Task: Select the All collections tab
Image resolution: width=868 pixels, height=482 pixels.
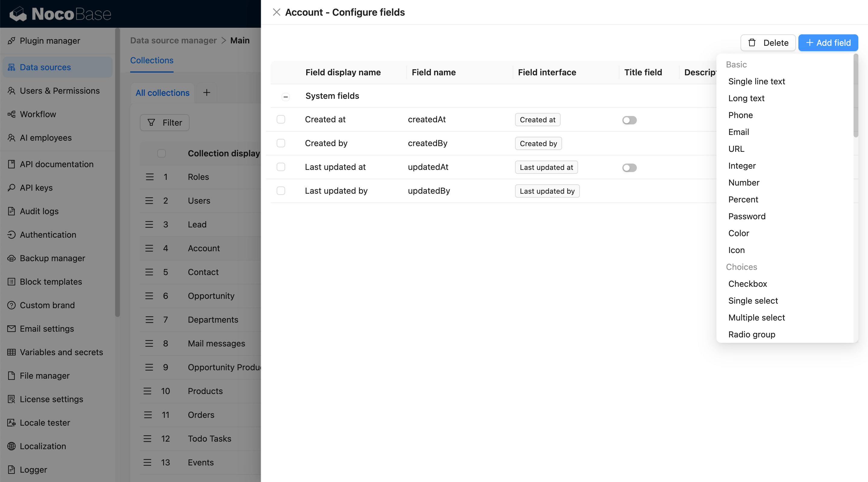Action: point(162,92)
